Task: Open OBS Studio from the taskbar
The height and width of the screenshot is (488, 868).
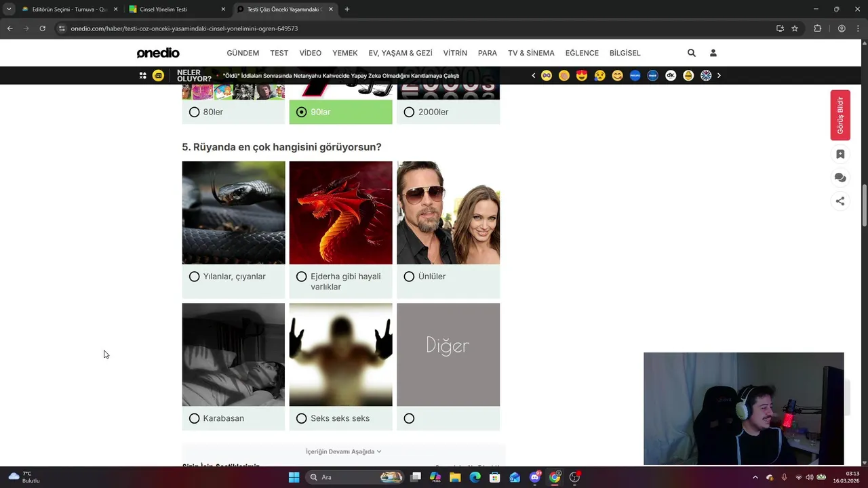Action: pyautogui.click(x=574, y=477)
